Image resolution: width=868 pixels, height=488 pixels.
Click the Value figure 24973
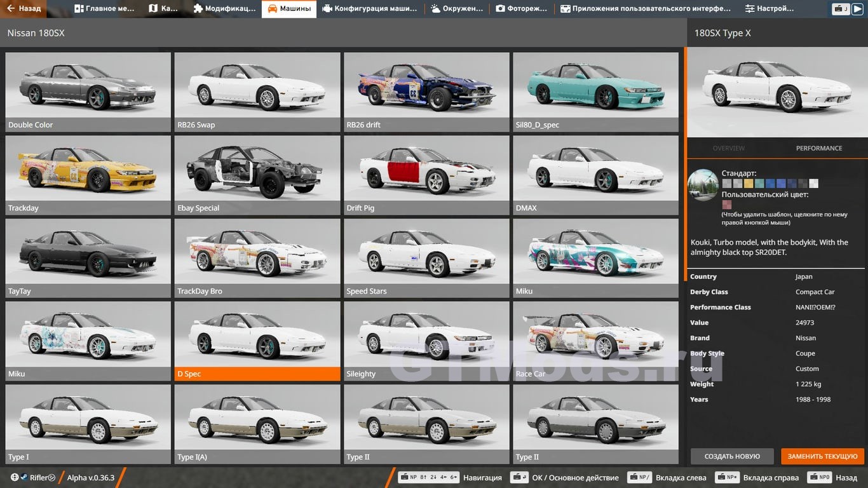[x=805, y=323]
